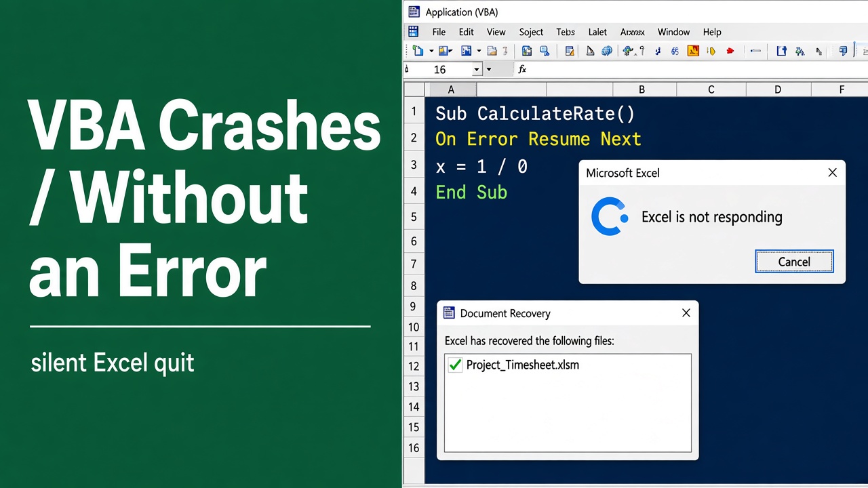Click the magnifier find toolbar icon
The height and width of the screenshot is (488, 868).
point(545,51)
